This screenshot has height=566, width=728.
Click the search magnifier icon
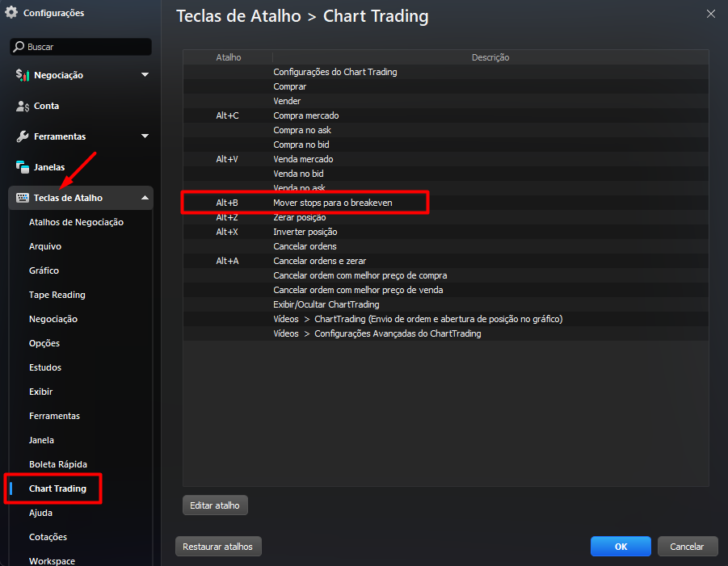[x=19, y=47]
